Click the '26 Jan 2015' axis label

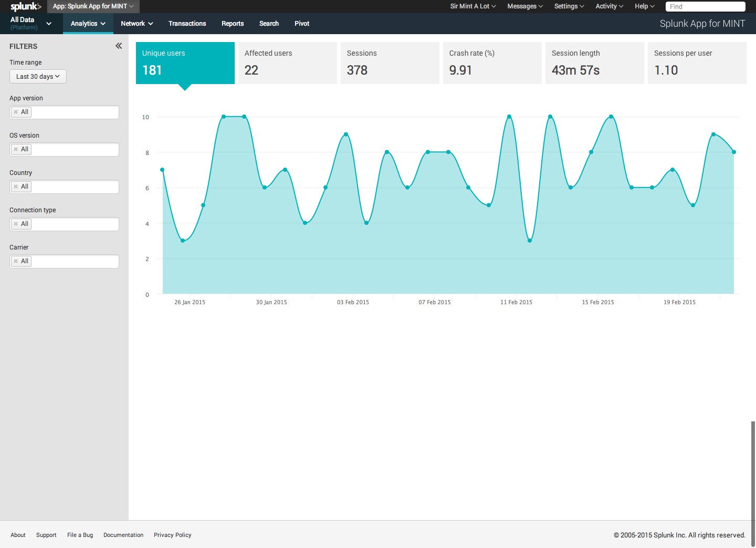(x=190, y=302)
